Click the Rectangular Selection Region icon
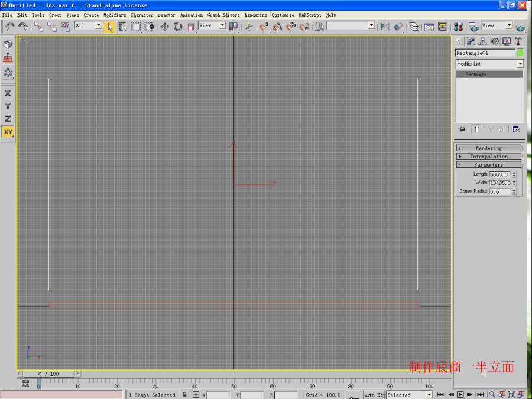Viewport: 532px width, 399px height. (x=136, y=27)
